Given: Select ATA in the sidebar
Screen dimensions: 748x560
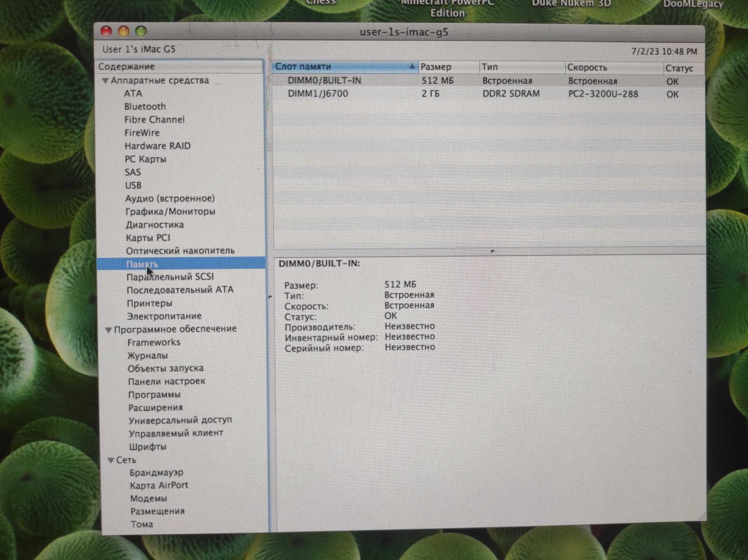Looking at the screenshot, I should (133, 93).
